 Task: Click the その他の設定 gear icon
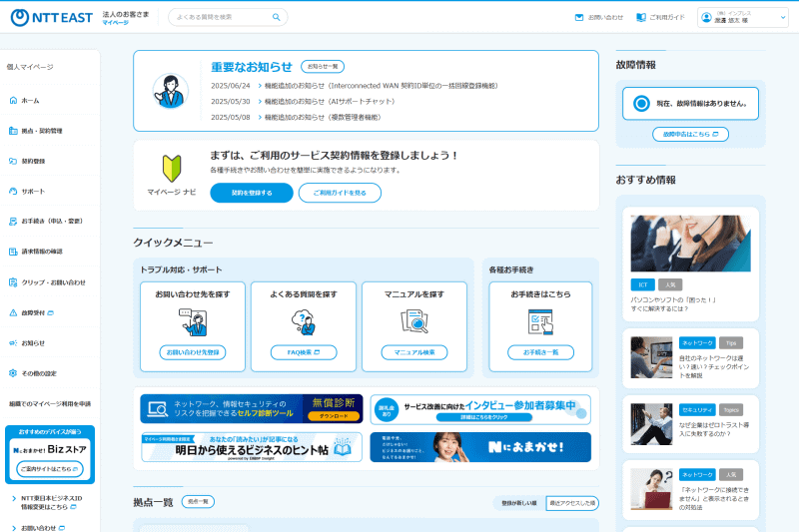tap(13, 373)
